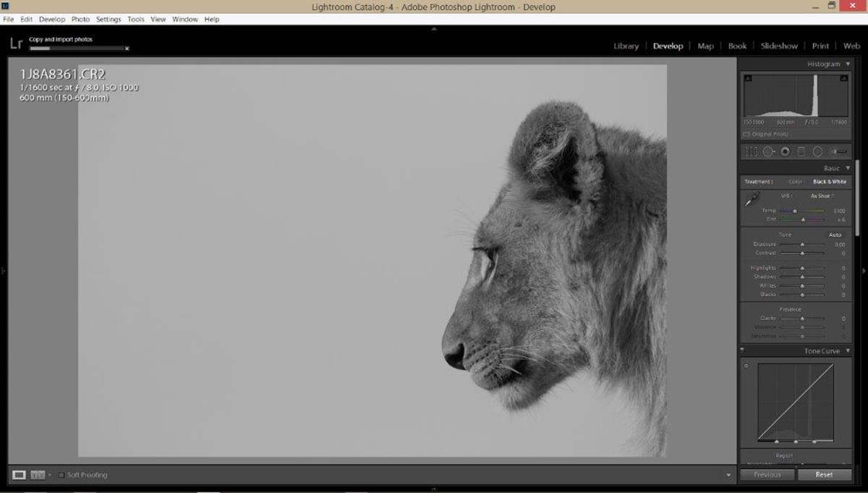Pick the White Balance eyedropper tool
868x493 pixels.
[x=752, y=201]
